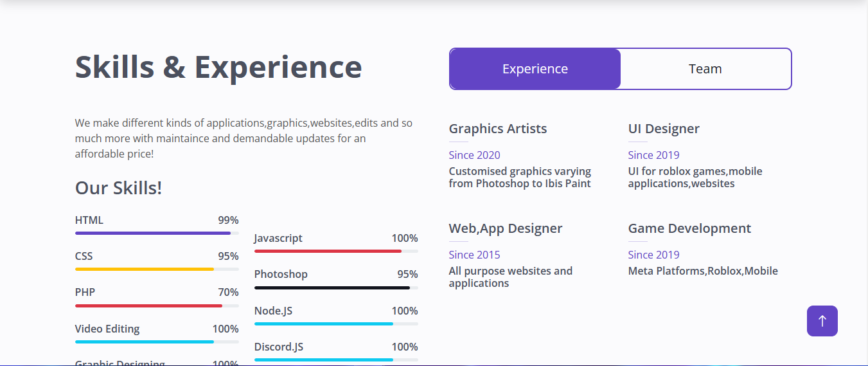Click the Node.JS progress bar

click(x=336, y=324)
